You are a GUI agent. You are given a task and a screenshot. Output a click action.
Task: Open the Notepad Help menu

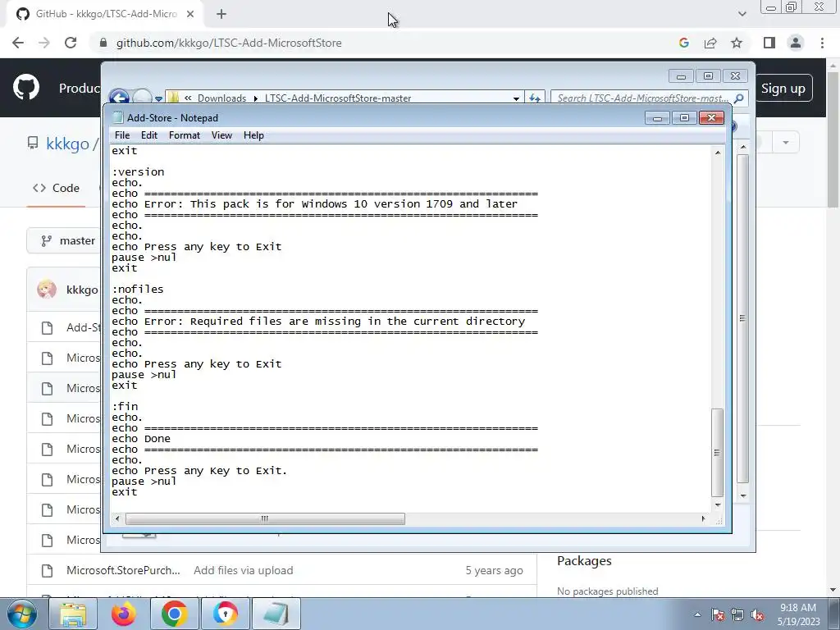point(253,135)
